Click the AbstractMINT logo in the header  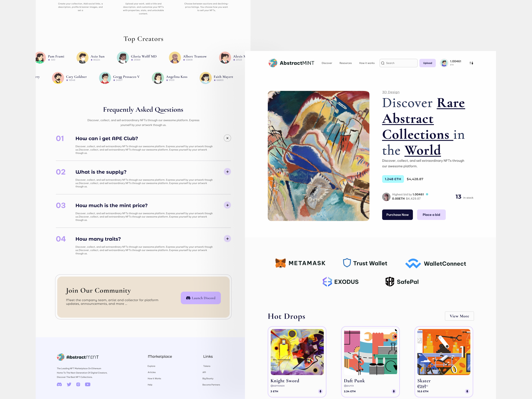coord(291,63)
